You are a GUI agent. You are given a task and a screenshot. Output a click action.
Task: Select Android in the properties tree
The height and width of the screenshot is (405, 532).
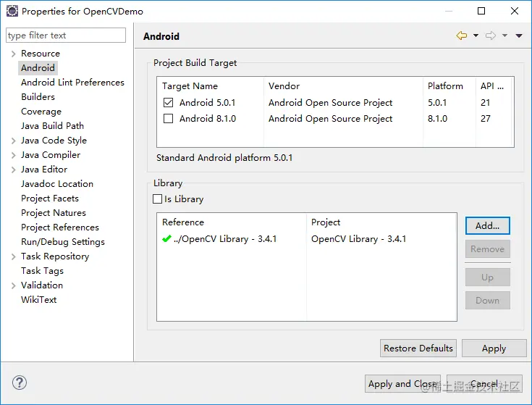click(38, 68)
